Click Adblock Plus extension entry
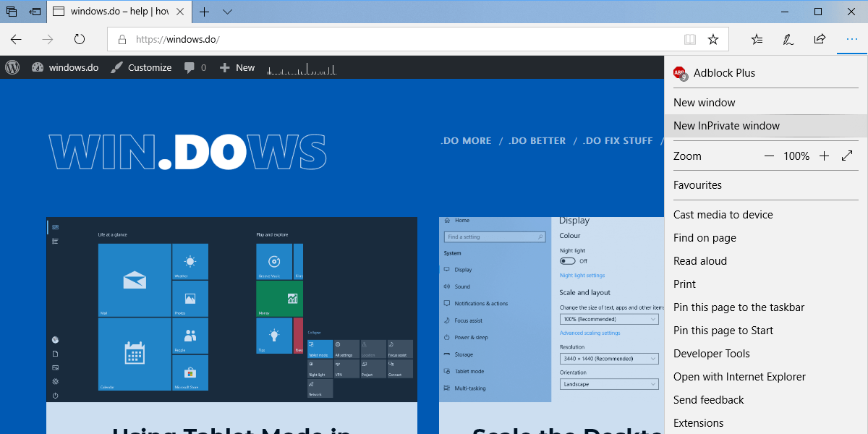 [766, 73]
